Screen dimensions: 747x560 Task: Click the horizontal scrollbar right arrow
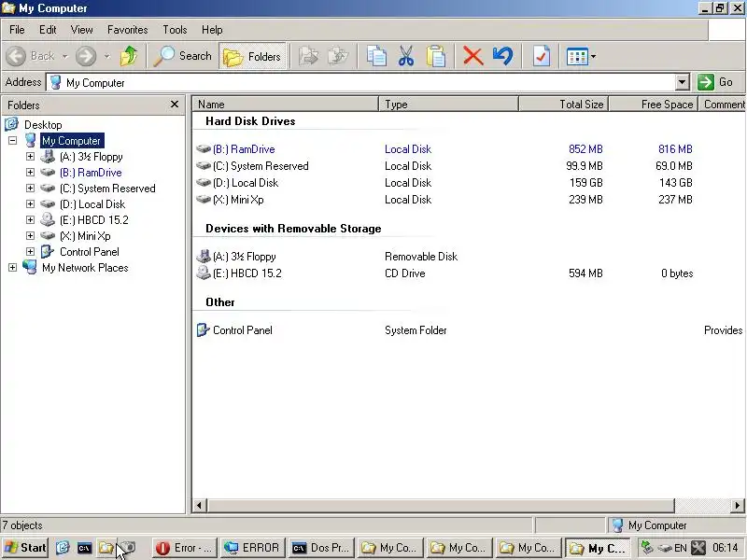coord(737,505)
